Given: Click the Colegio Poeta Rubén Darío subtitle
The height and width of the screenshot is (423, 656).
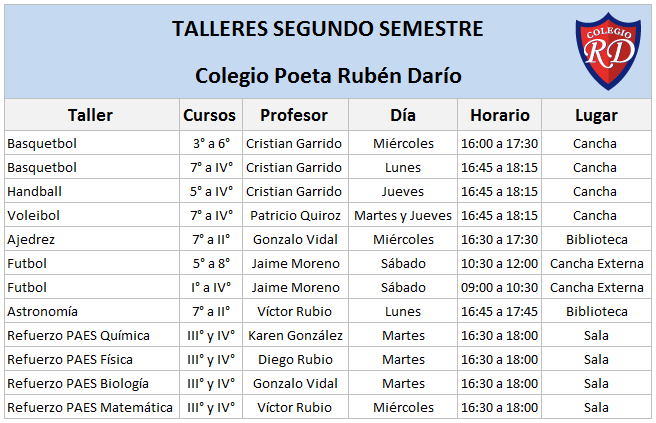Looking at the screenshot, I should coord(328,75).
